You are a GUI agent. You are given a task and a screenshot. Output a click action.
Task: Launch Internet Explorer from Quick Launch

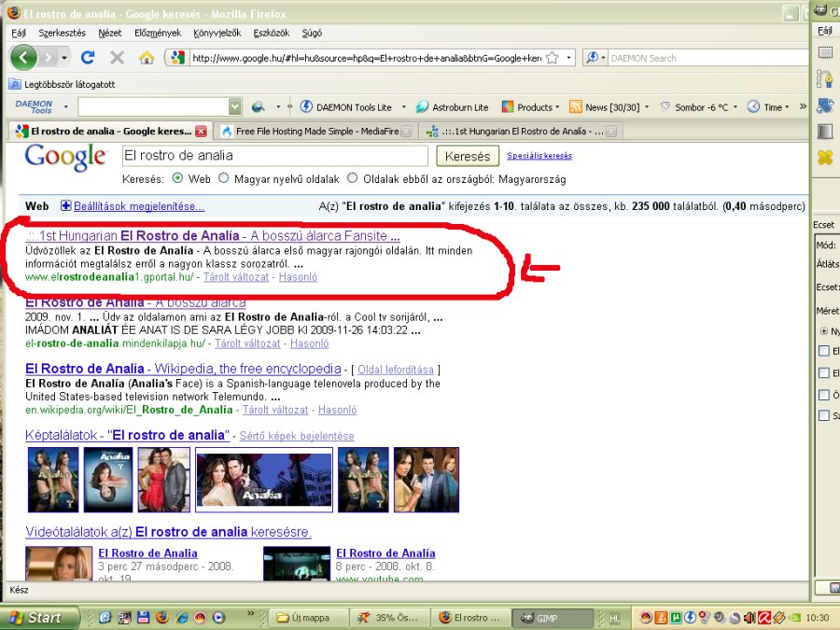181,618
